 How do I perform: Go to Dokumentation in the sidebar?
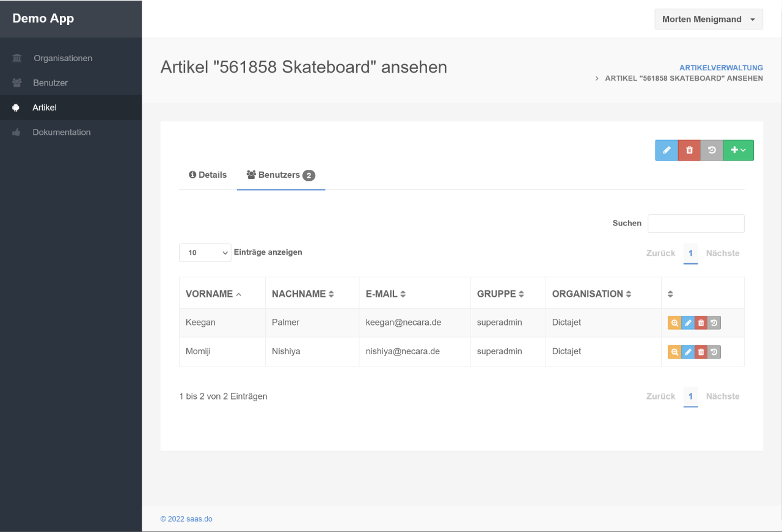pyautogui.click(x=61, y=133)
